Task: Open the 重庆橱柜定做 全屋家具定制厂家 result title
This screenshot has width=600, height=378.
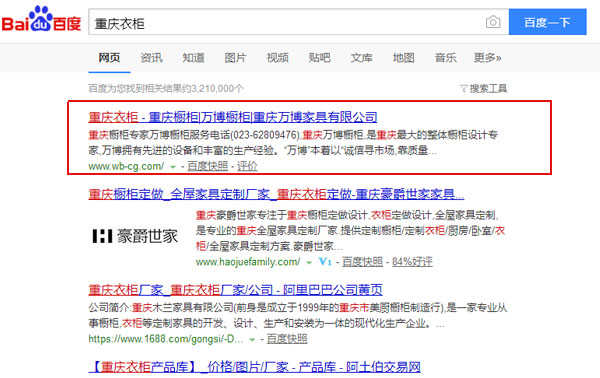Action: pos(276,194)
